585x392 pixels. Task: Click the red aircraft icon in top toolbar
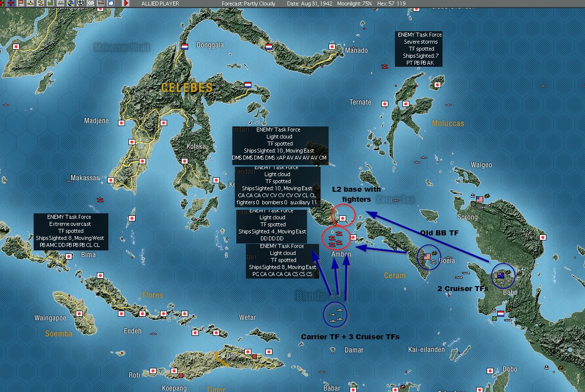(x=2, y=3)
